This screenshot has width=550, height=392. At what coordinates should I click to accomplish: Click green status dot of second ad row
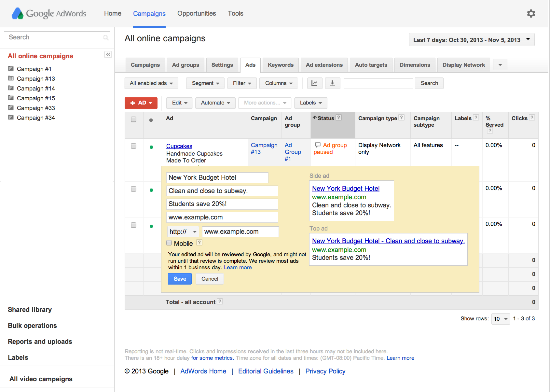click(151, 190)
